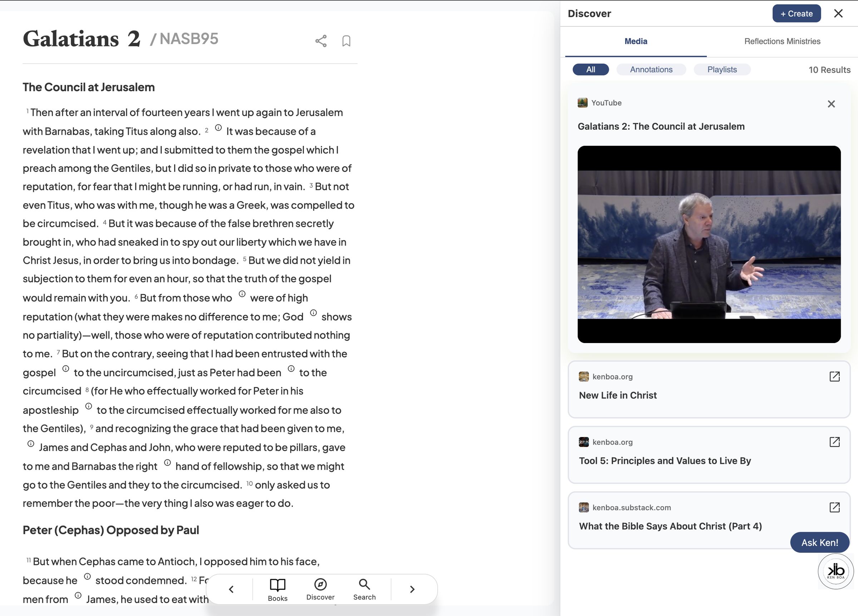Click the Galatians 2 chapter heading

[82, 39]
